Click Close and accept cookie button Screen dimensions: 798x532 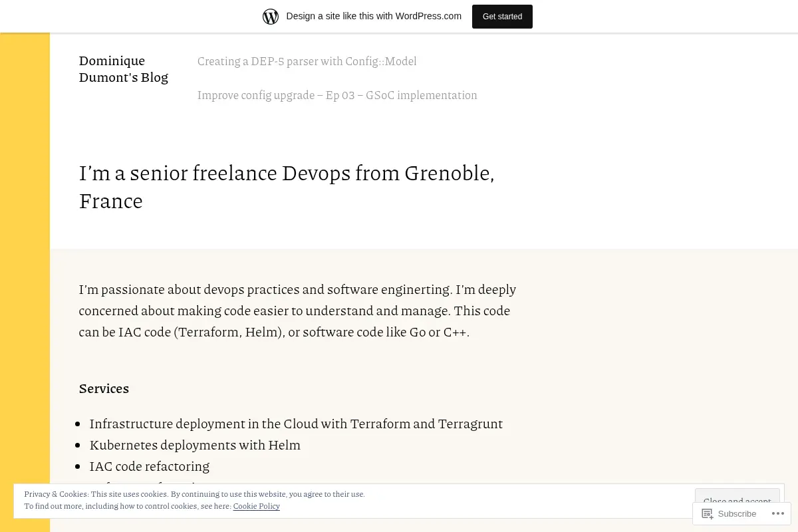(x=737, y=501)
